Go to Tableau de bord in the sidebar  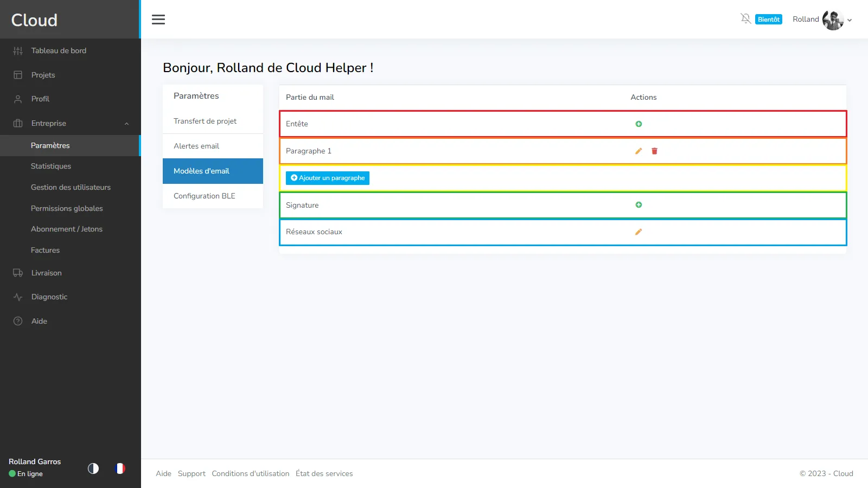pos(59,51)
